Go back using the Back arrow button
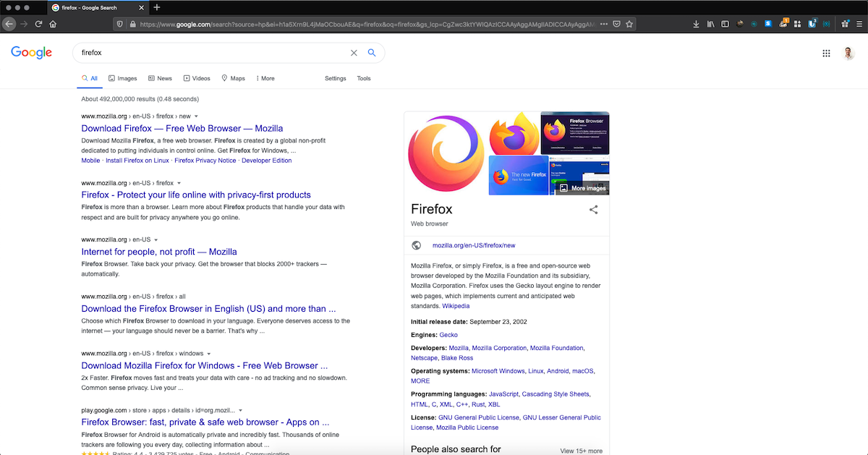 pos(9,24)
